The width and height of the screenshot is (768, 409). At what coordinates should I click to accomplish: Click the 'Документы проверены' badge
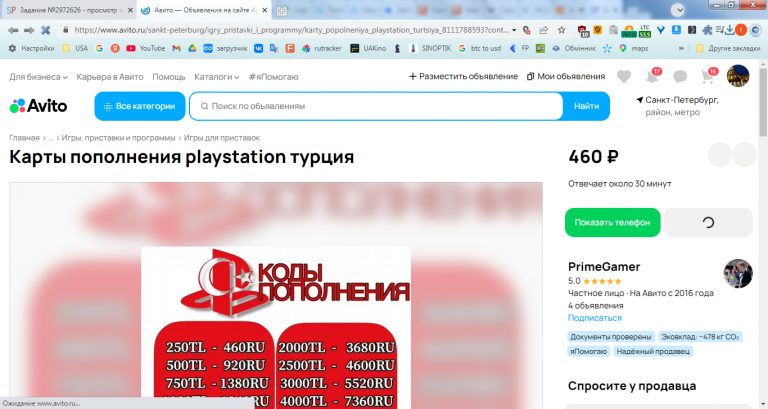click(611, 337)
